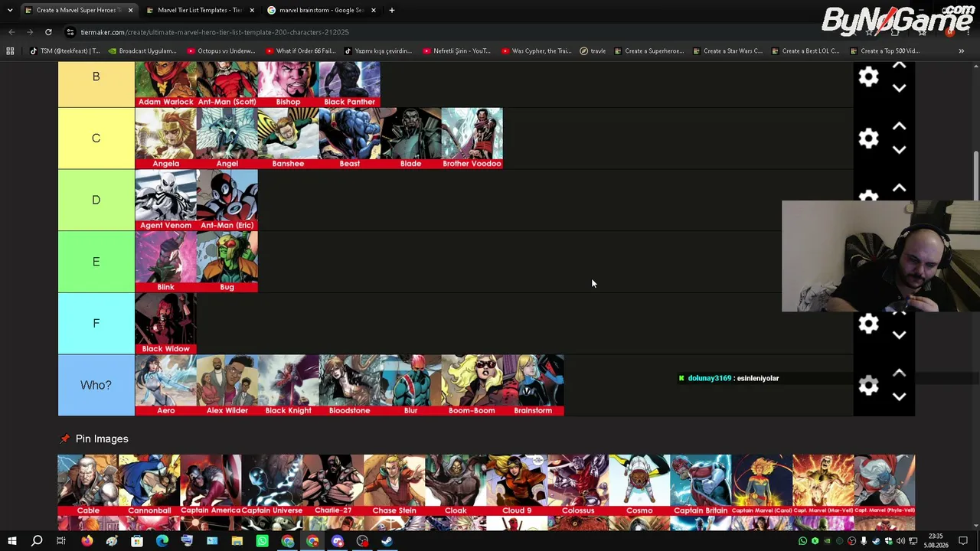Open Microsoft Store from the taskbar

(x=137, y=541)
